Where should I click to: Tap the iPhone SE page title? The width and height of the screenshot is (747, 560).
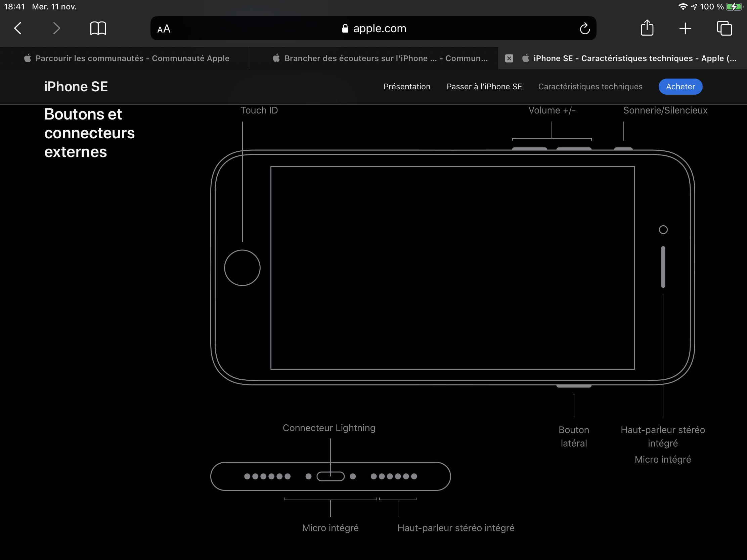click(76, 87)
